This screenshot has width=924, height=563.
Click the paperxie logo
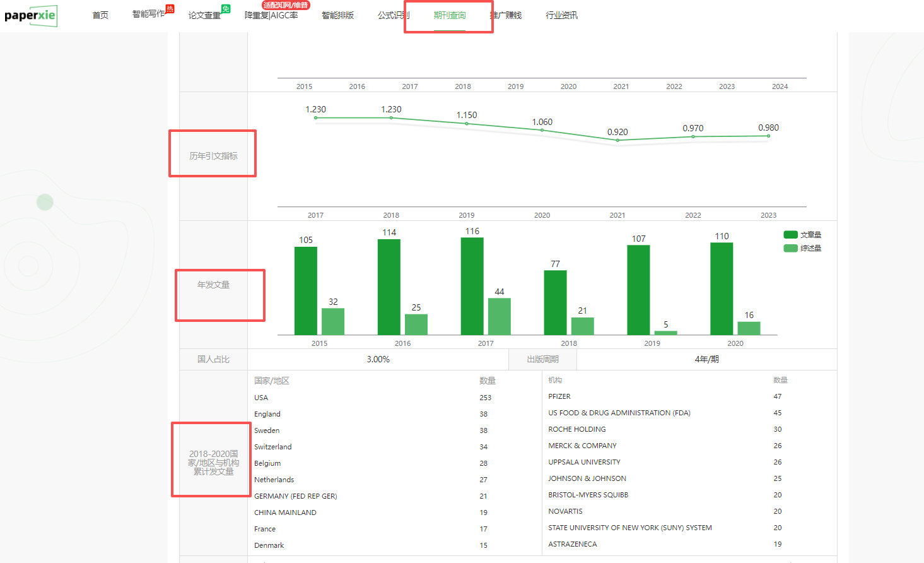[x=30, y=15]
